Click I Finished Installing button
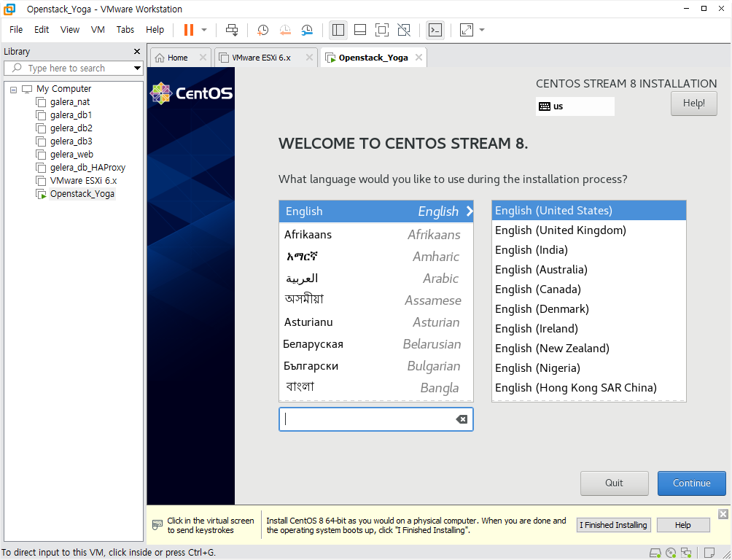732x560 pixels. [613, 525]
